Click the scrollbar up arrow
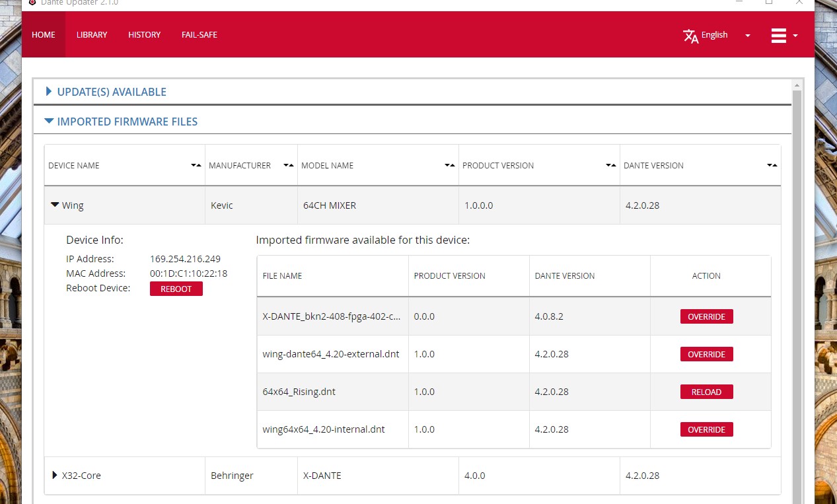Screen dimensions: 837x504 [797, 85]
